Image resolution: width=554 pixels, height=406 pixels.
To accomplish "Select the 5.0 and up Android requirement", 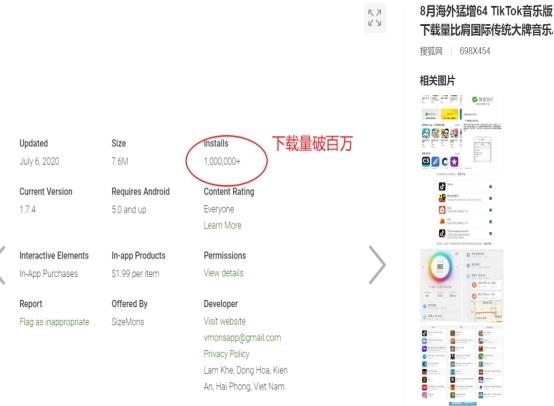I will point(129,210).
